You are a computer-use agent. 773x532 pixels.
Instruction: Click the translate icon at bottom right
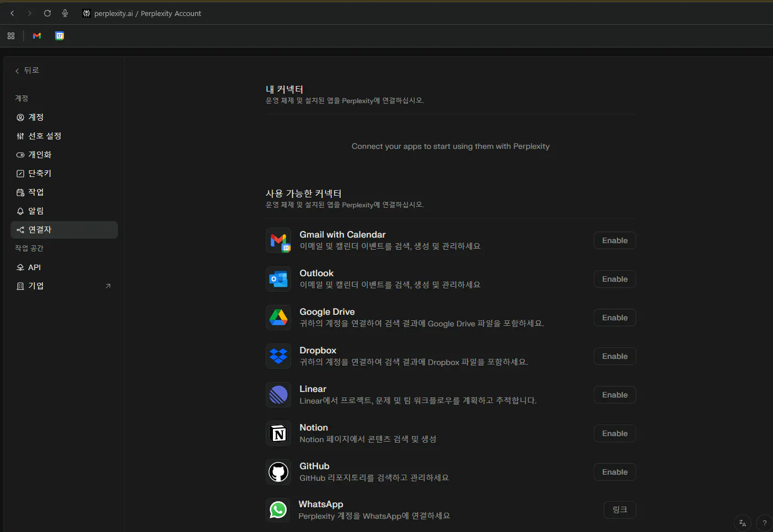point(743,523)
